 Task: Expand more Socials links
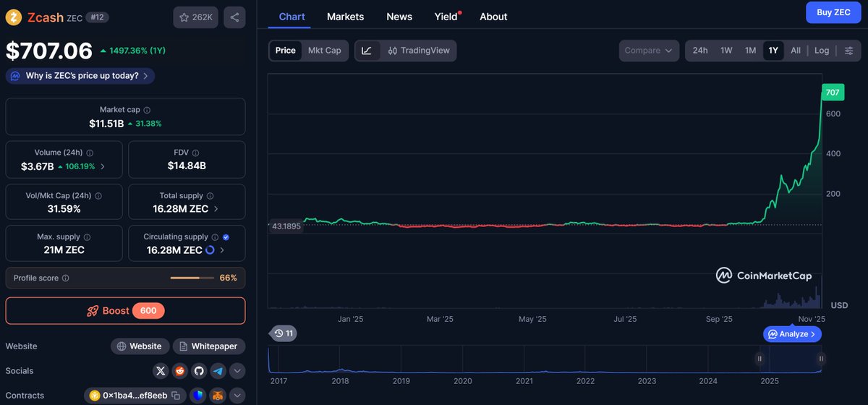click(x=237, y=371)
